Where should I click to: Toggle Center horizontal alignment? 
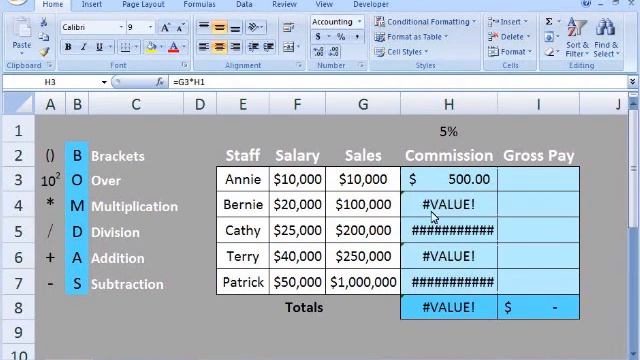(220, 47)
